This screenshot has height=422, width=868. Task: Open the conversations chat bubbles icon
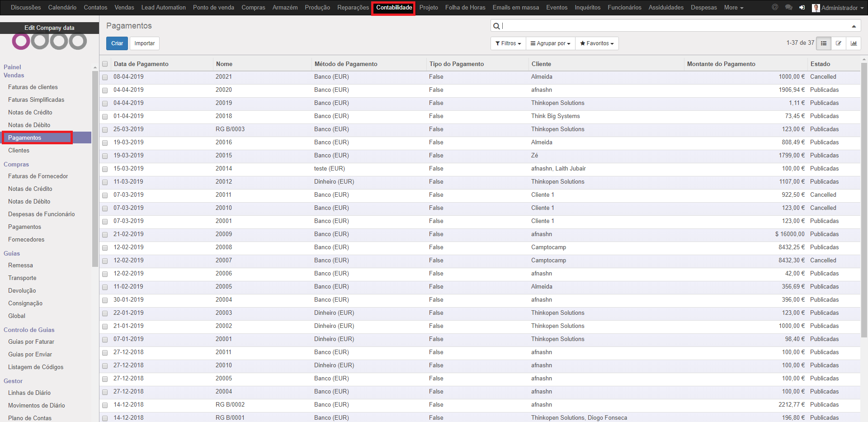pyautogui.click(x=789, y=7)
